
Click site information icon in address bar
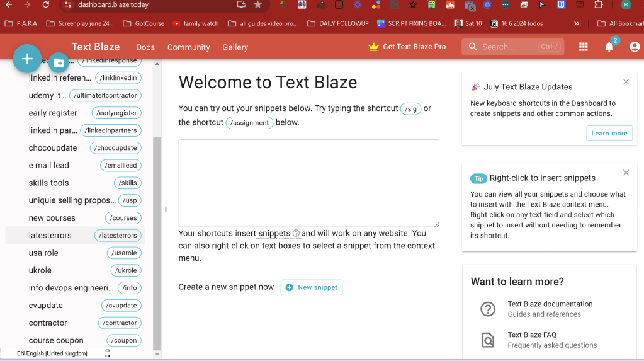pyautogui.click(x=68, y=4)
